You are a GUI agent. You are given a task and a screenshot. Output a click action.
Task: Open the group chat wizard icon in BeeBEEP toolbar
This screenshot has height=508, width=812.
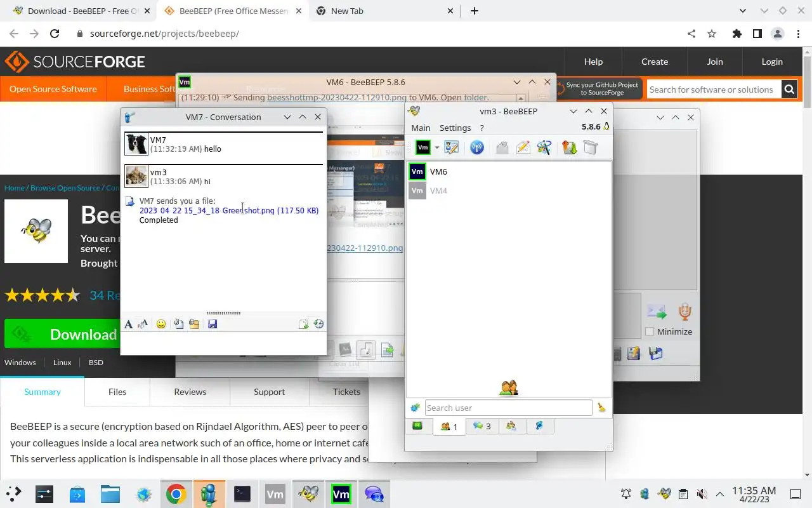click(544, 147)
